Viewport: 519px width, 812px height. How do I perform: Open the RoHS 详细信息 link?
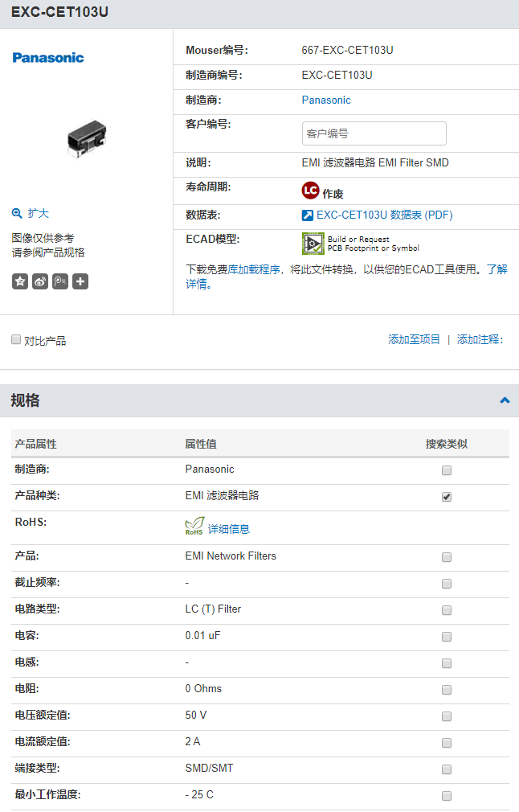229,529
